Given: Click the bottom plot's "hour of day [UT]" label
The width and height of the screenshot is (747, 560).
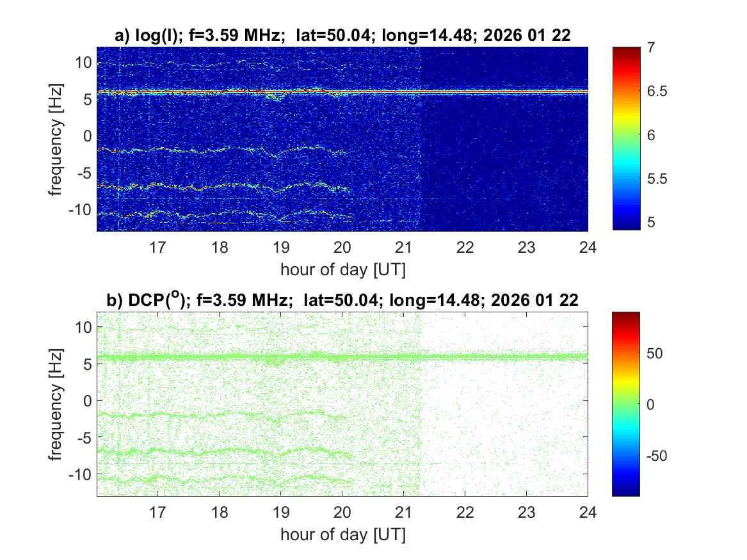Looking at the screenshot, I should [342, 534].
